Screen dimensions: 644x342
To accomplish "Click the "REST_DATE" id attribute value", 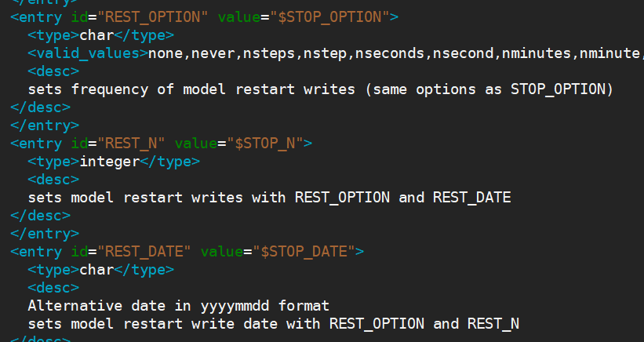I will 144,251.
